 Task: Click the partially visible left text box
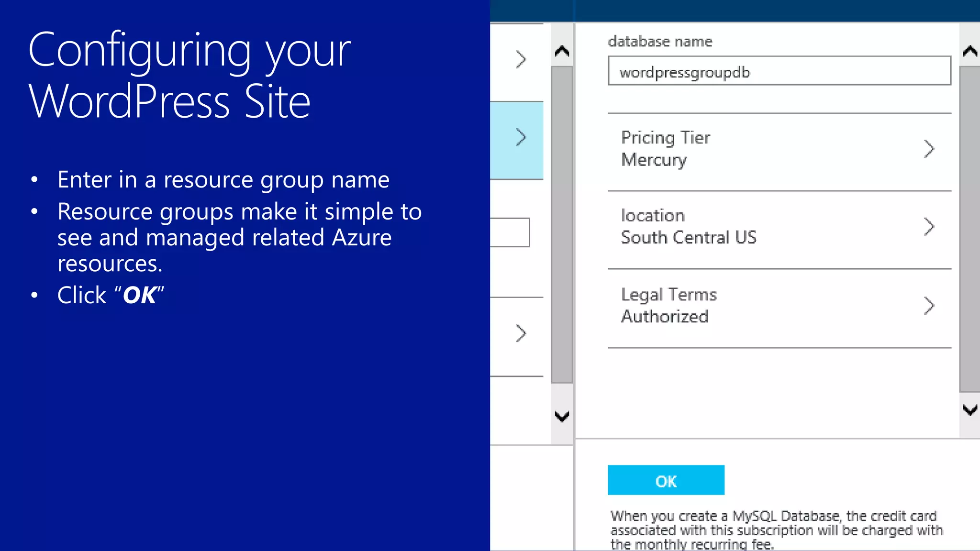[510, 232]
